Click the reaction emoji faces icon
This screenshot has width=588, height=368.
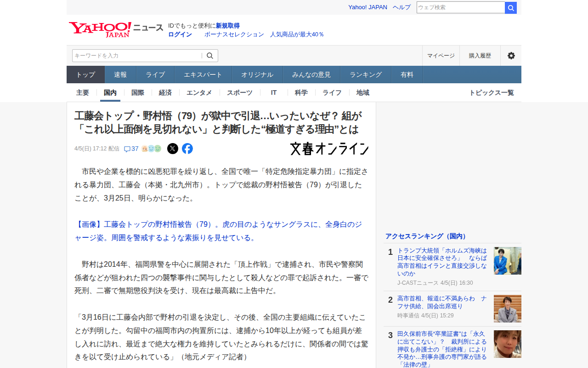[x=151, y=149]
